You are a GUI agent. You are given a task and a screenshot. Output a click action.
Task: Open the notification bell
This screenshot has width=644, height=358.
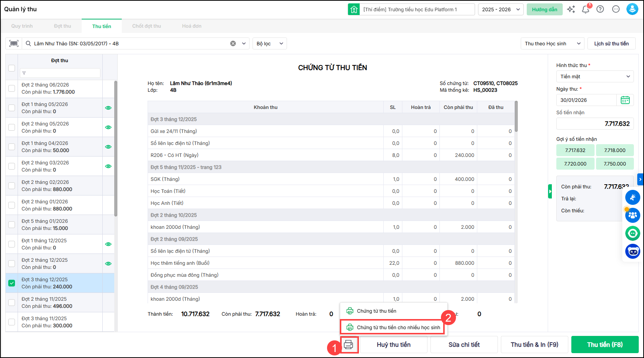586,9
